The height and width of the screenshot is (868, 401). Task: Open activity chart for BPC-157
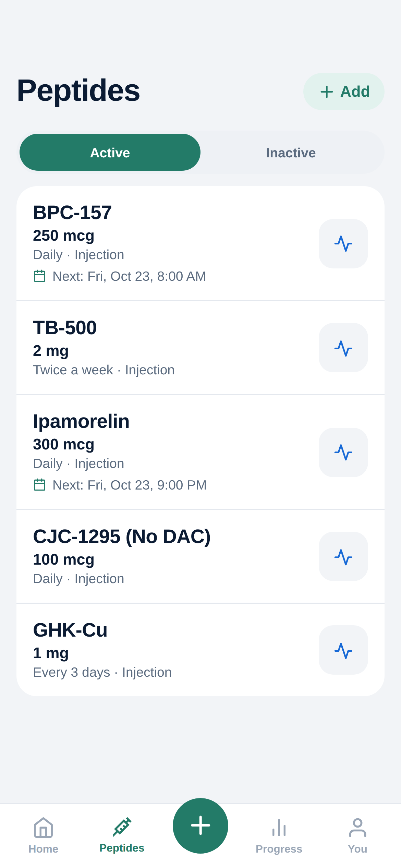click(x=343, y=244)
